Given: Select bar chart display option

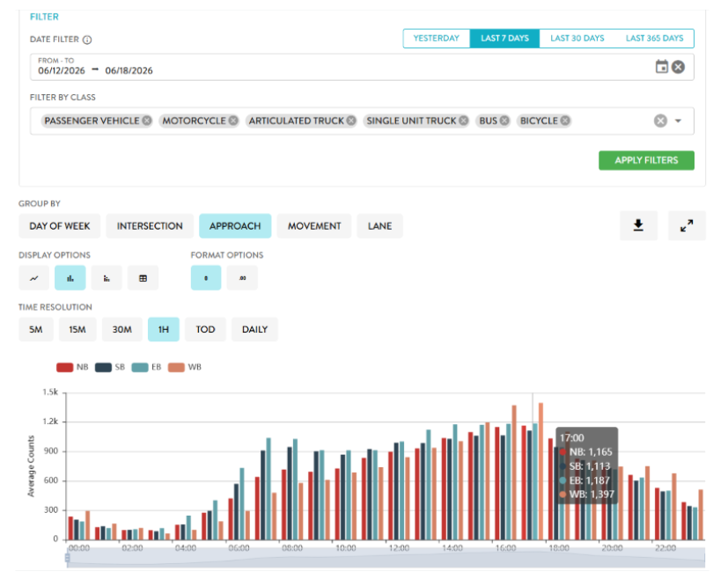Looking at the screenshot, I should 70,278.
